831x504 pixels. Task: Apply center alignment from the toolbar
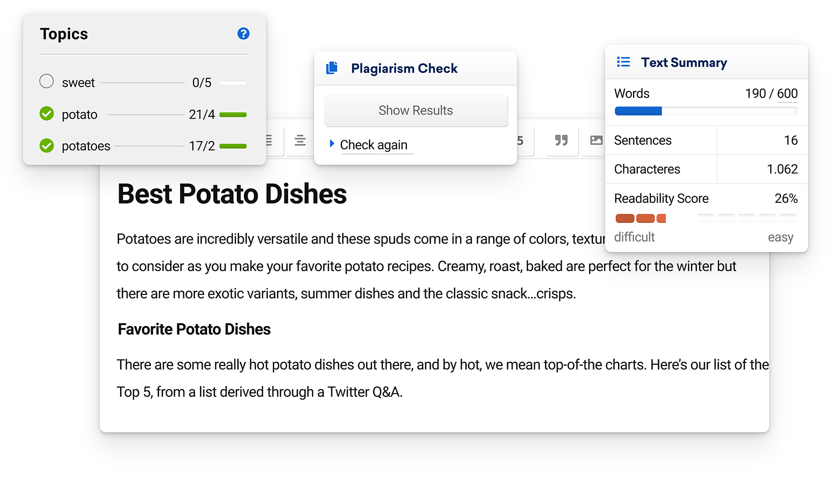click(x=300, y=140)
